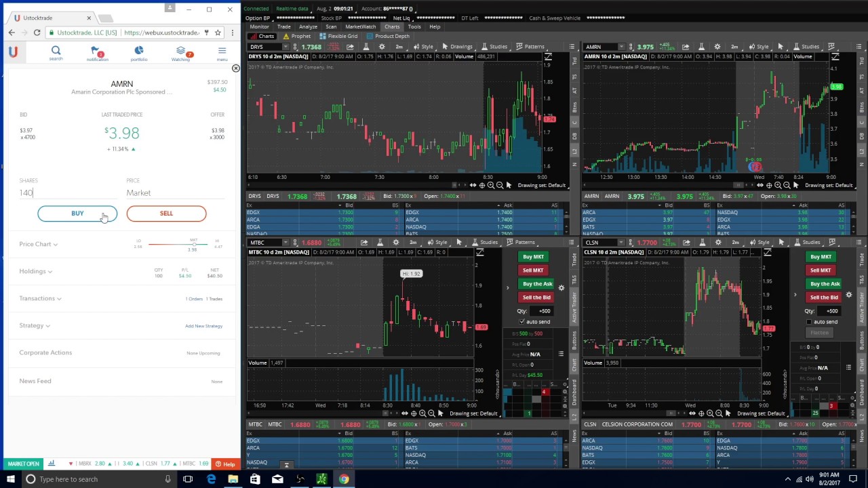Open the DRYS symbol dropdown arrow

click(285, 47)
